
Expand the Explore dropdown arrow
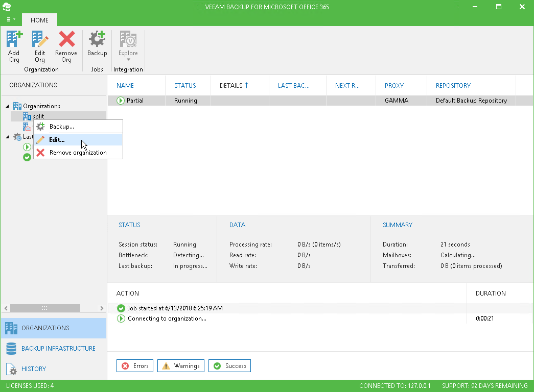(x=128, y=60)
